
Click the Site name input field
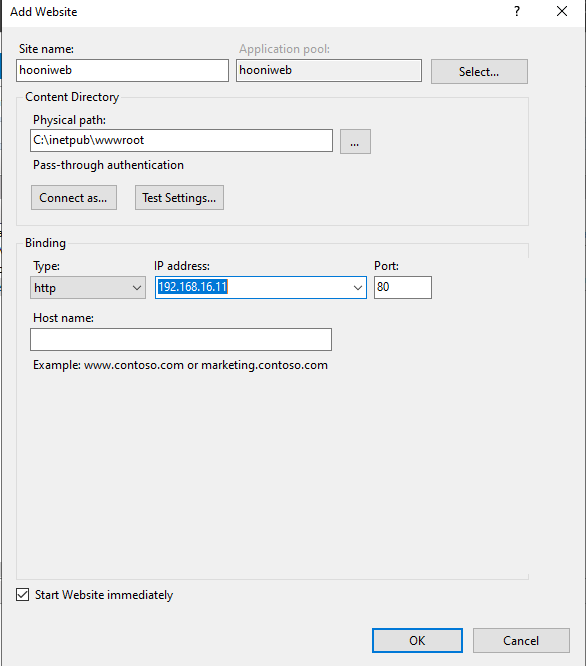tap(122, 71)
